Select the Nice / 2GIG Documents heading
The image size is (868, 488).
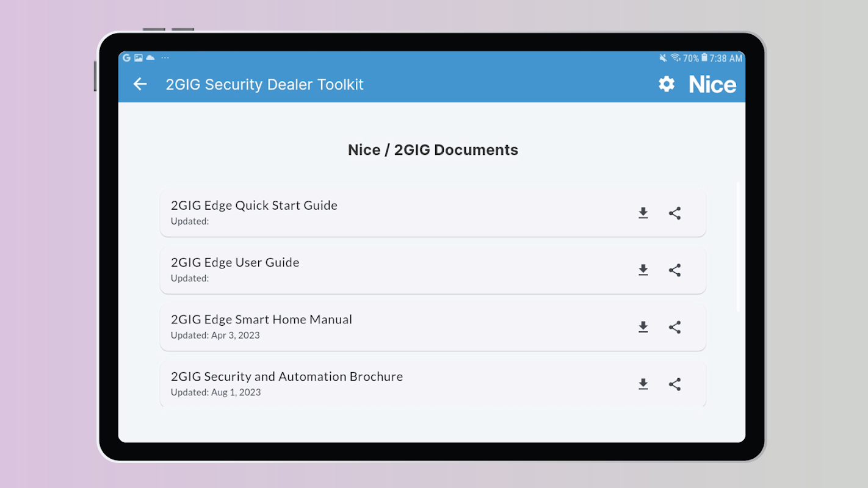[x=433, y=150]
